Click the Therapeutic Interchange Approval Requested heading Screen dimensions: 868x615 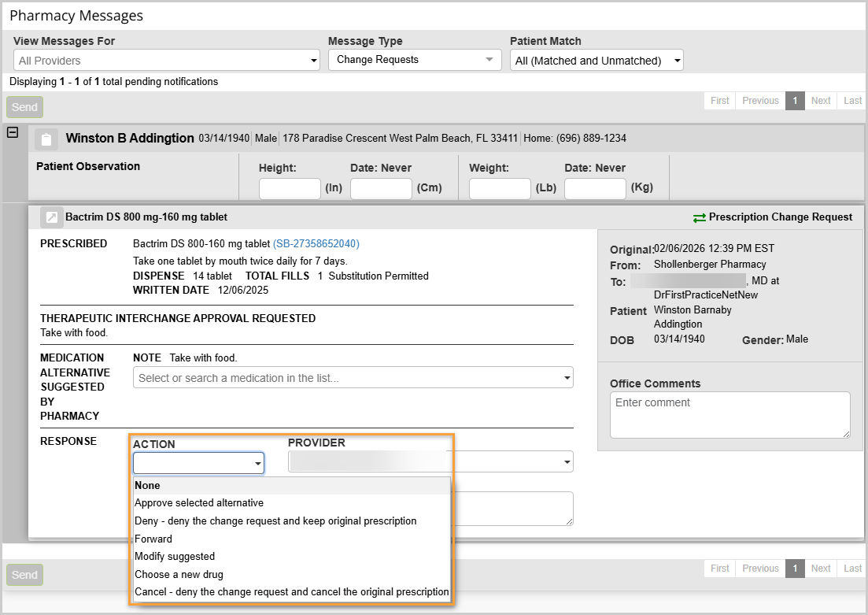[x=178, y=319]
